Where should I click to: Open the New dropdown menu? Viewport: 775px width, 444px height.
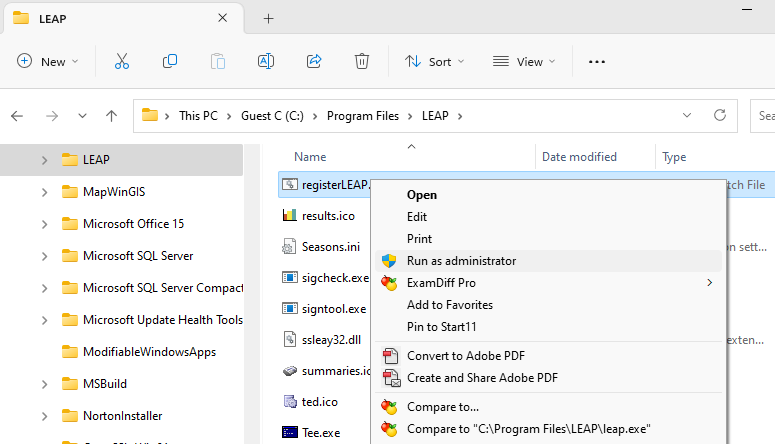(x=47, y=61)
